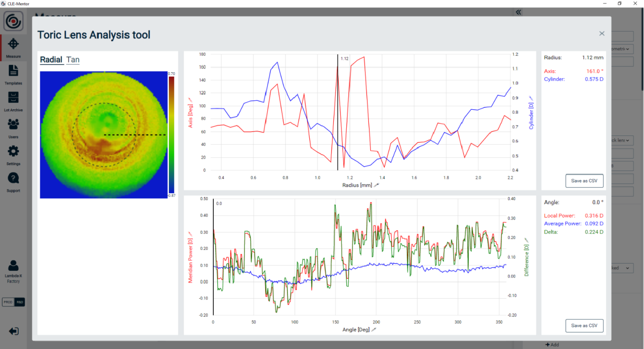Screen dimensions: 644x349
Task: Click the edit pencil next to Radius [mm]
Action: [x=376, y=185]
